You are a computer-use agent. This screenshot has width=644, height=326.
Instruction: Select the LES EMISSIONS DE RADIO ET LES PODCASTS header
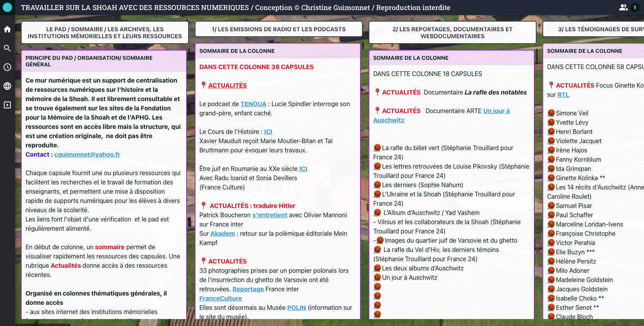(x=279, y=29)
